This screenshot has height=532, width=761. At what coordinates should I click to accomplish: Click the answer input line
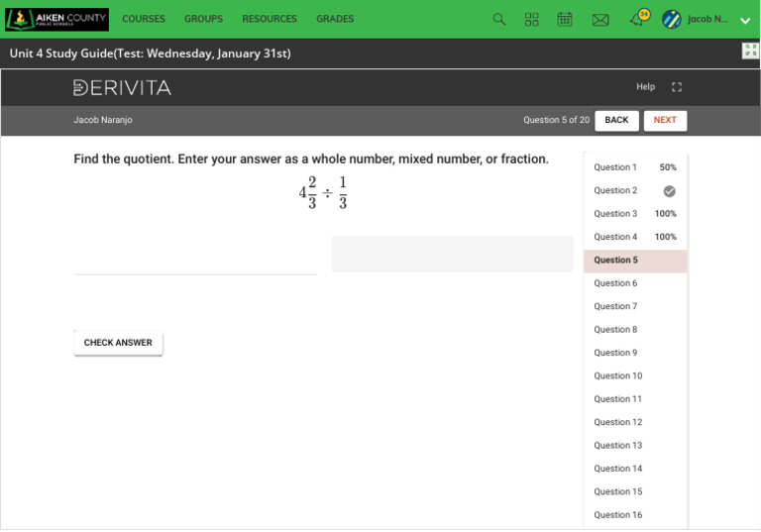tap(195, 258)
